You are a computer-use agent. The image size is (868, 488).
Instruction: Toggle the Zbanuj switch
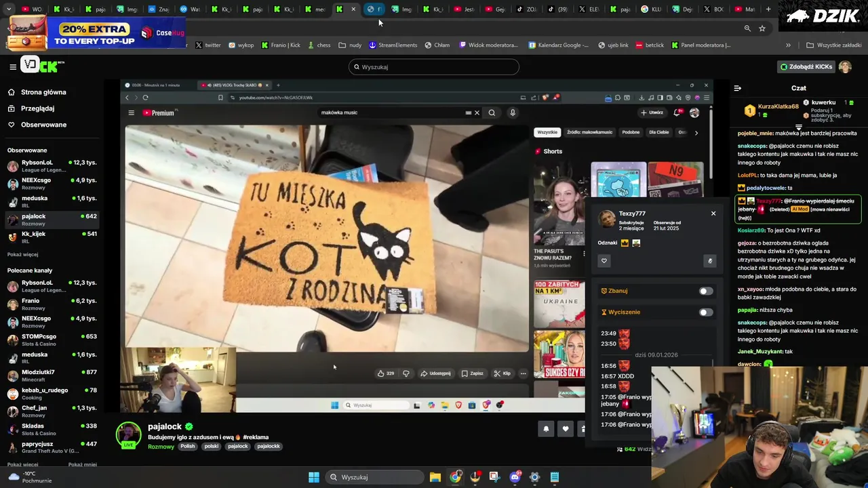coord(706,291)
